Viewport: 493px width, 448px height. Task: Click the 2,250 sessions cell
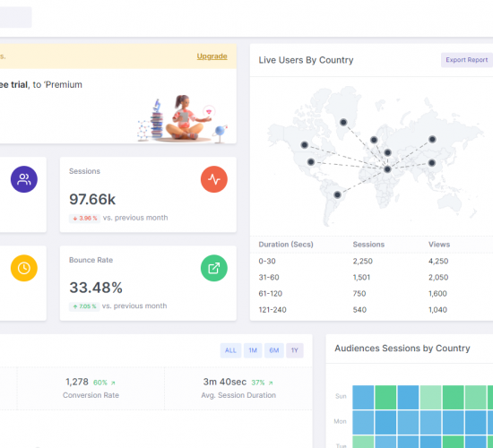pos(362,261)
